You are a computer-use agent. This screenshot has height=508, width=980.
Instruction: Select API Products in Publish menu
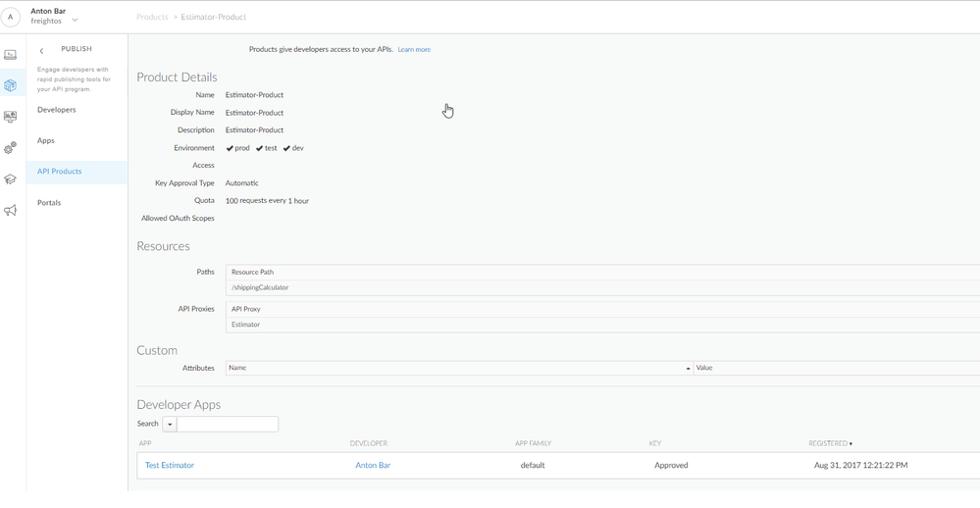pyautogui.click(x=60, y=172)
